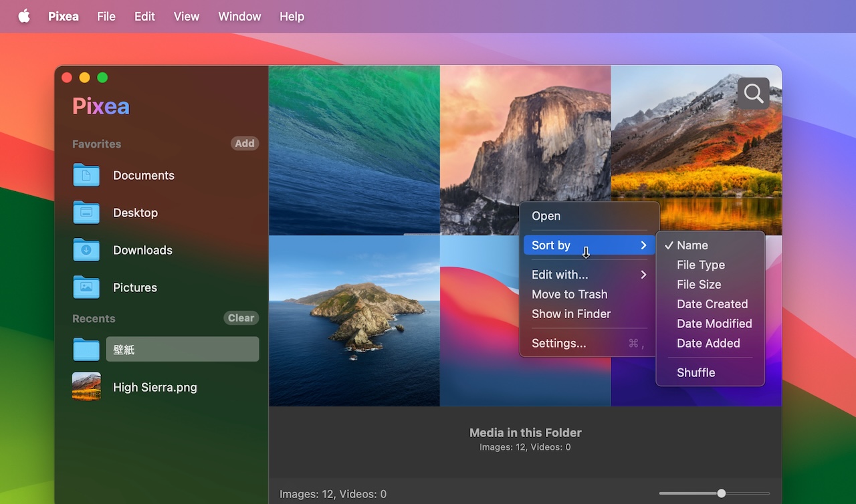The height and width of the screenshot is (504, 856).
Task: Open the Pixea app menu
Action: click(64, 16)
